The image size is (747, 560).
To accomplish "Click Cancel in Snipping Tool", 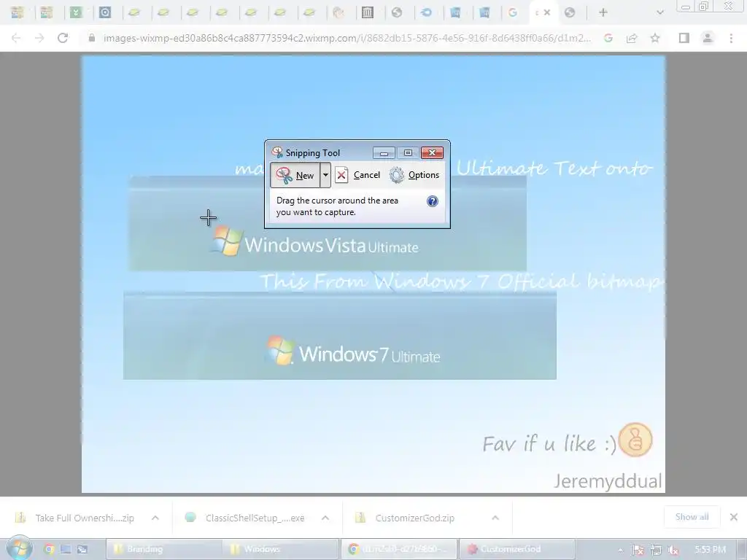I will [357, 175].
